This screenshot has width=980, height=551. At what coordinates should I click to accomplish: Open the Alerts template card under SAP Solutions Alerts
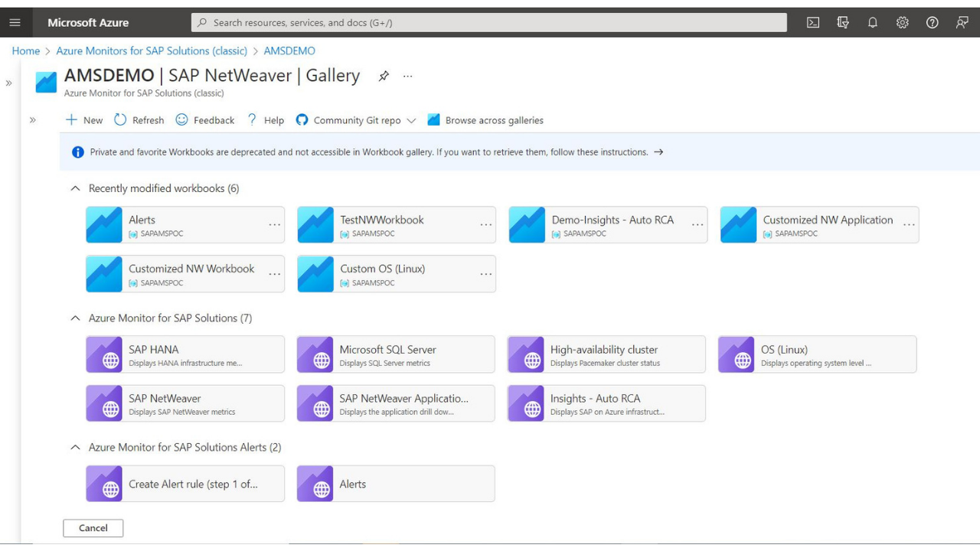[x=396, y=484]
